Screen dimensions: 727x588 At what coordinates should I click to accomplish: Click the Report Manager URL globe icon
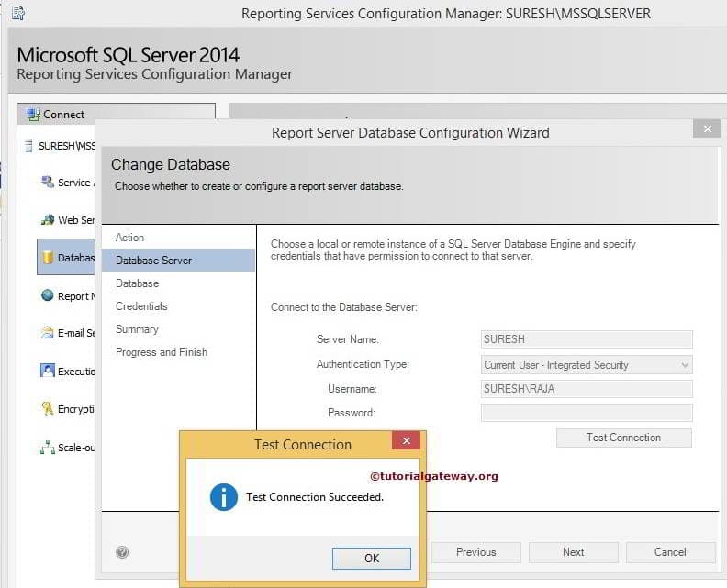point(49,295)
